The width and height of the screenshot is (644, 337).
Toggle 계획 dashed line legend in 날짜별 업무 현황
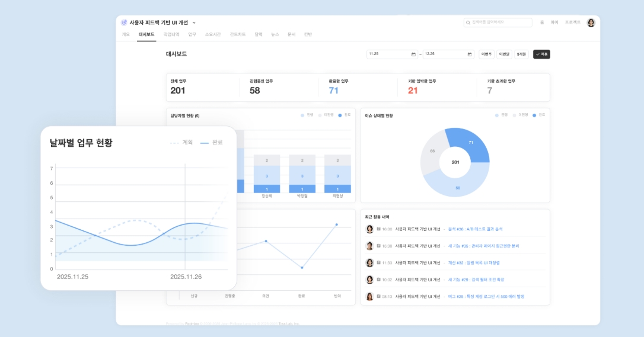coord(181,143)
